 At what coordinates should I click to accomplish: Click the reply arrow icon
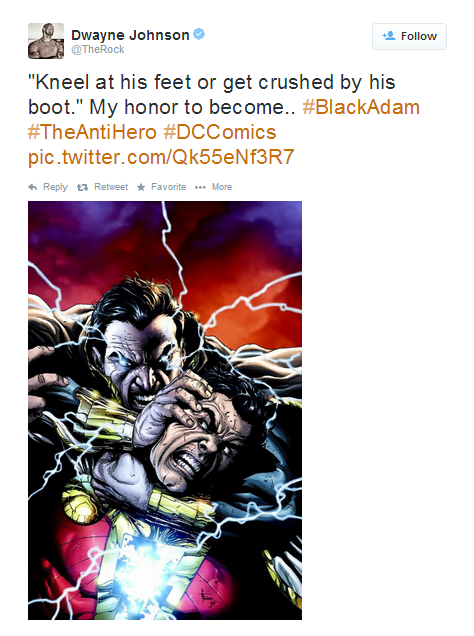(x=33, y=187)
